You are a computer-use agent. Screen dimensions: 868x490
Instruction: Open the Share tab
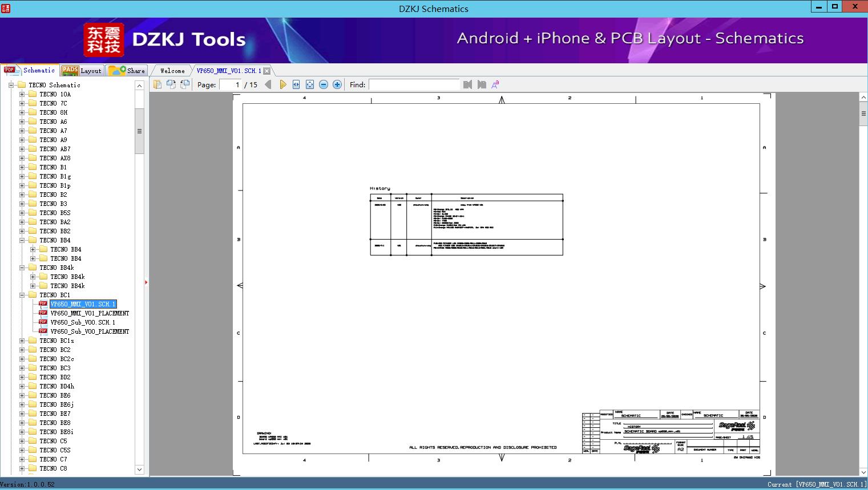click(x=127, y=71)
